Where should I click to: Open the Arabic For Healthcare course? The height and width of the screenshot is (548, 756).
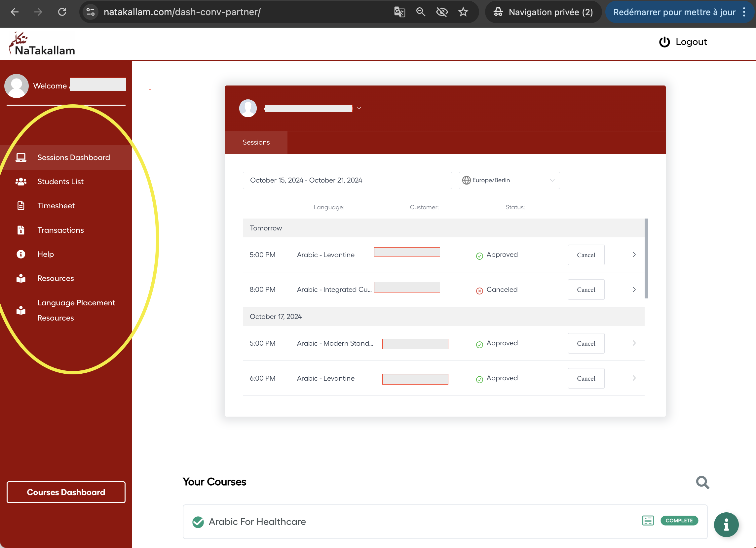pos(445,522)
